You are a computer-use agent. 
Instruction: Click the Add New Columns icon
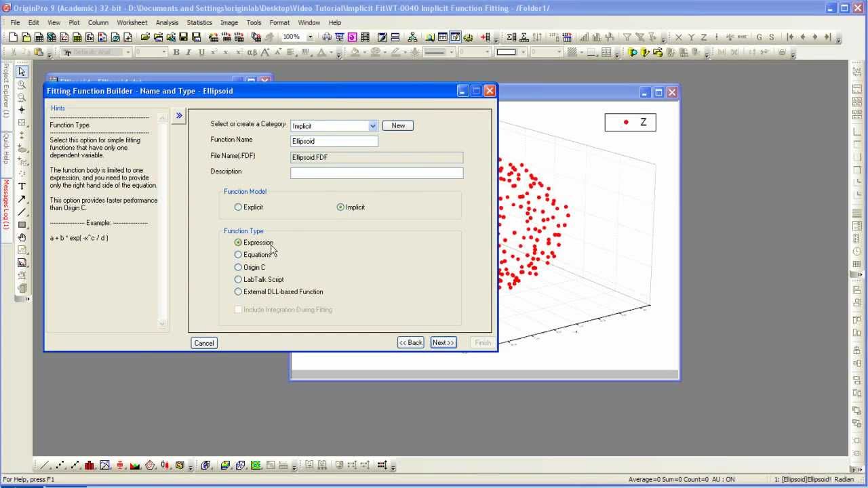click(486, 37)
